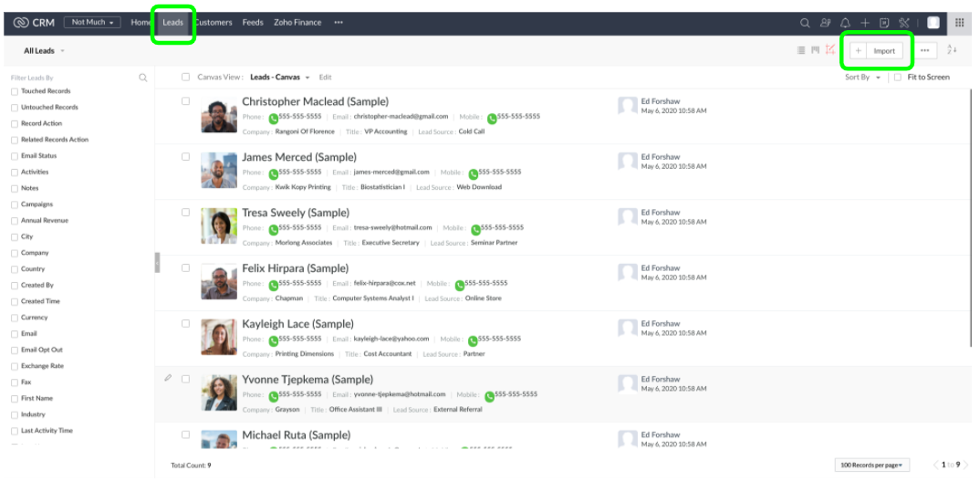Open the James Merced (Sample) lead
This screenshot has width=980, height=492.
298,157
